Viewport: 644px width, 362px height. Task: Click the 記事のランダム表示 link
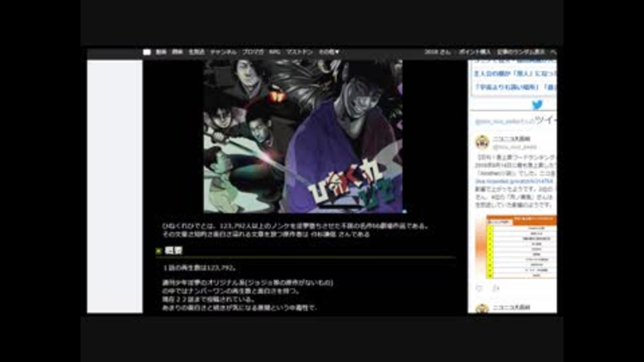(521, 52)
